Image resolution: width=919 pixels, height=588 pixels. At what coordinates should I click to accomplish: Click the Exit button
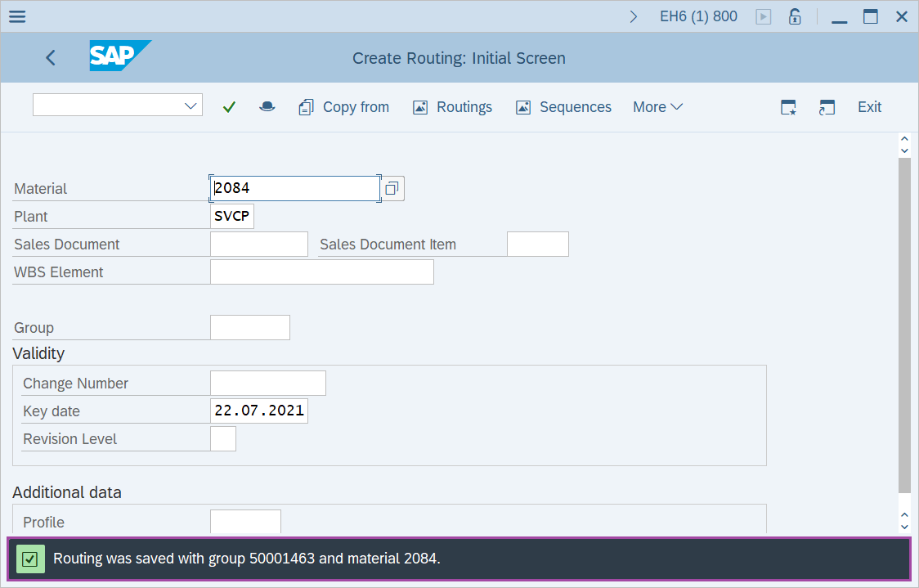tap(869, 106)
